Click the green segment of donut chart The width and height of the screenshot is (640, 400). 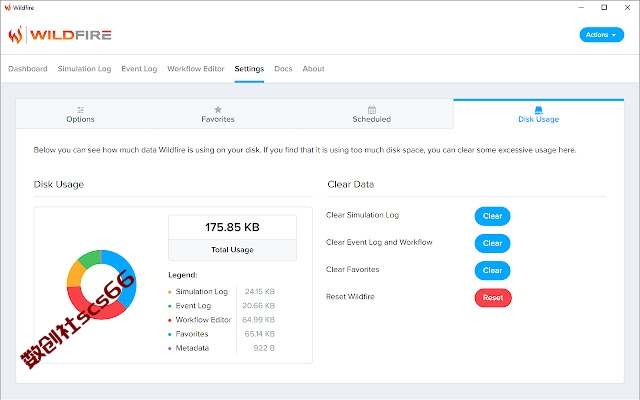coord(90,258)
